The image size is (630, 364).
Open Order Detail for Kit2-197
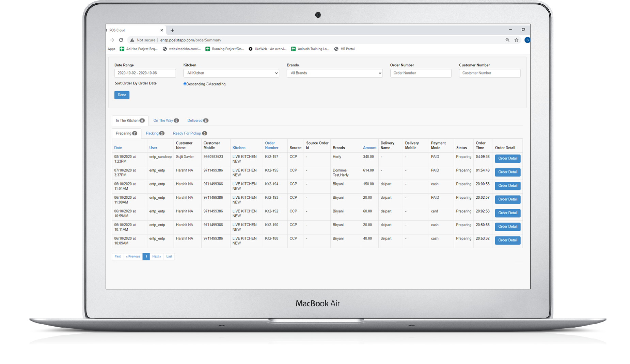tap(507, 159)
